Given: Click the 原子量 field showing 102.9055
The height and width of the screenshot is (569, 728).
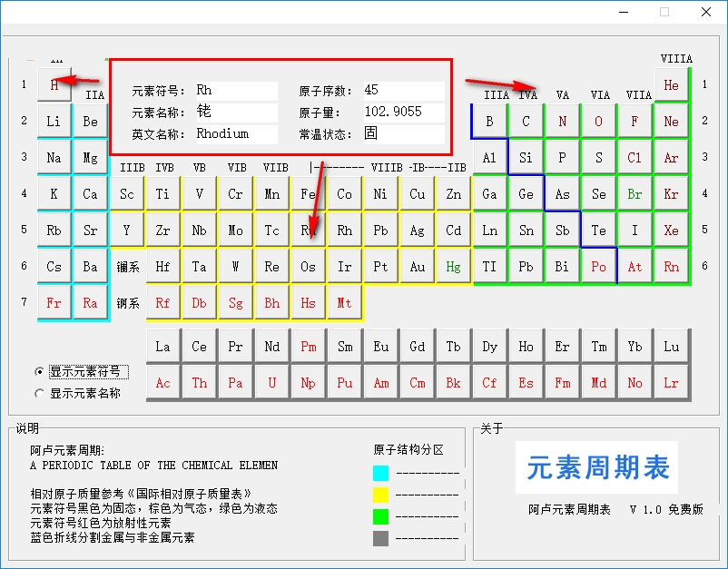Looking at the screenshot, I should 404,112.
